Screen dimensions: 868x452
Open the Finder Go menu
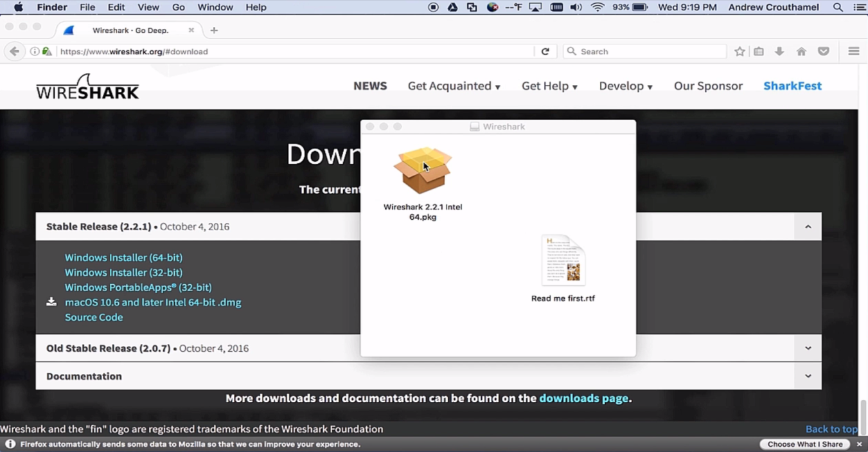[x=179, y=8]
